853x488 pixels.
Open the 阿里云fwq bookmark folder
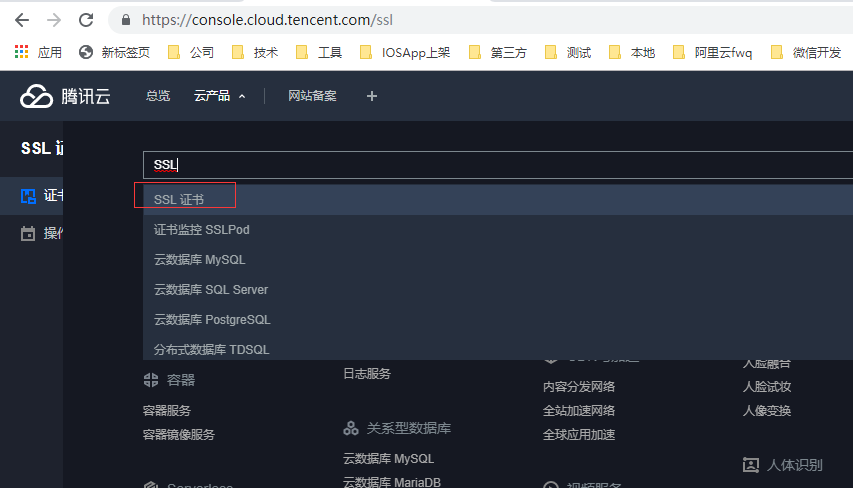(x=712, y=52)
